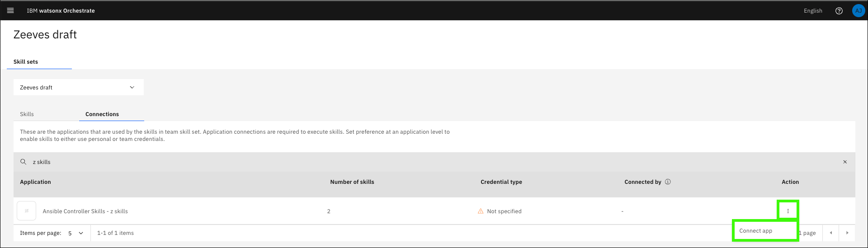Go to the previous page arrow
The height and width of the screenshot is (248, 868).
pos(831,233)
